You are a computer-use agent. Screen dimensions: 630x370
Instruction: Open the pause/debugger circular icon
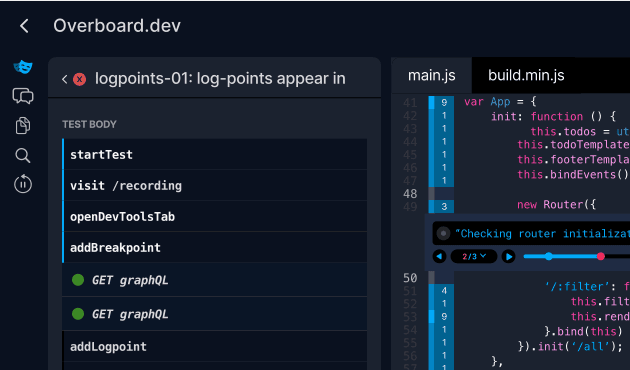coord(23,184)
